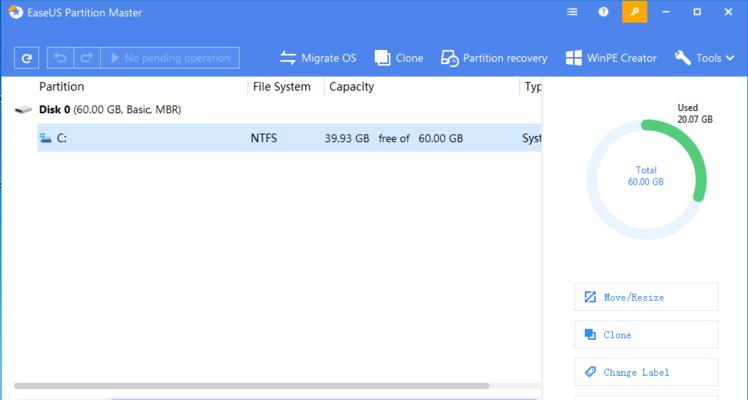The width and height of the screenshot is (748, 400).
Task: Maximize the Partition Master window
Action: point(697,12)
